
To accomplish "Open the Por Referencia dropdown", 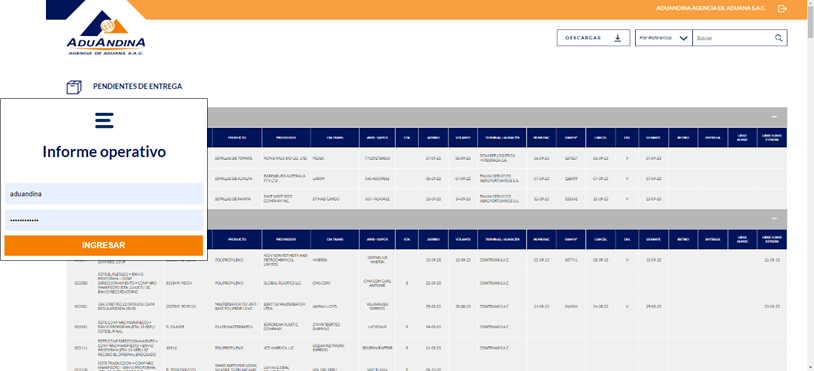I will (x=663, y=38).
